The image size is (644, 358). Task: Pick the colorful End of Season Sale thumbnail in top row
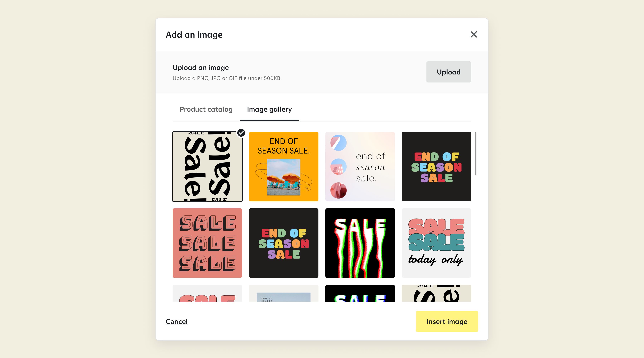(436, 167)
